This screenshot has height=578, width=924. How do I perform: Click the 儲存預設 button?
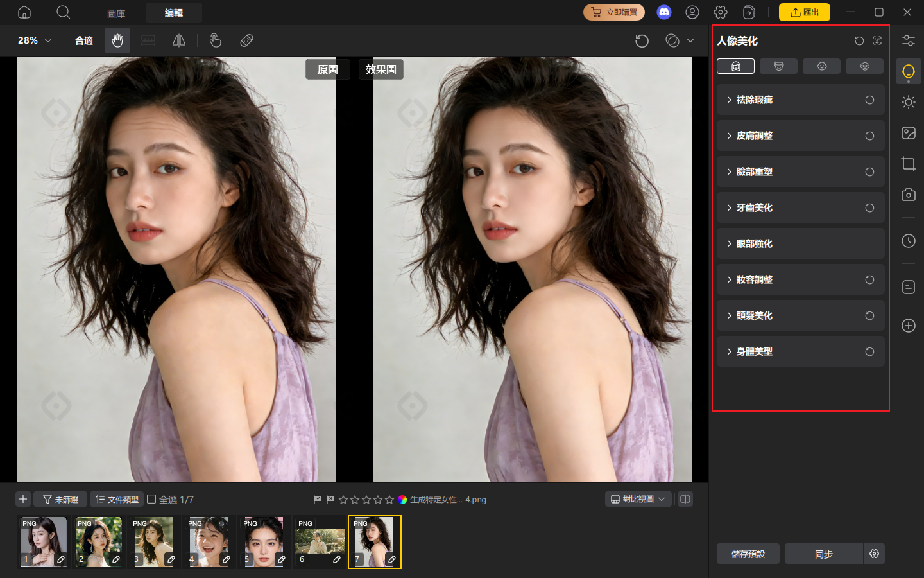(x=748, y=554)
